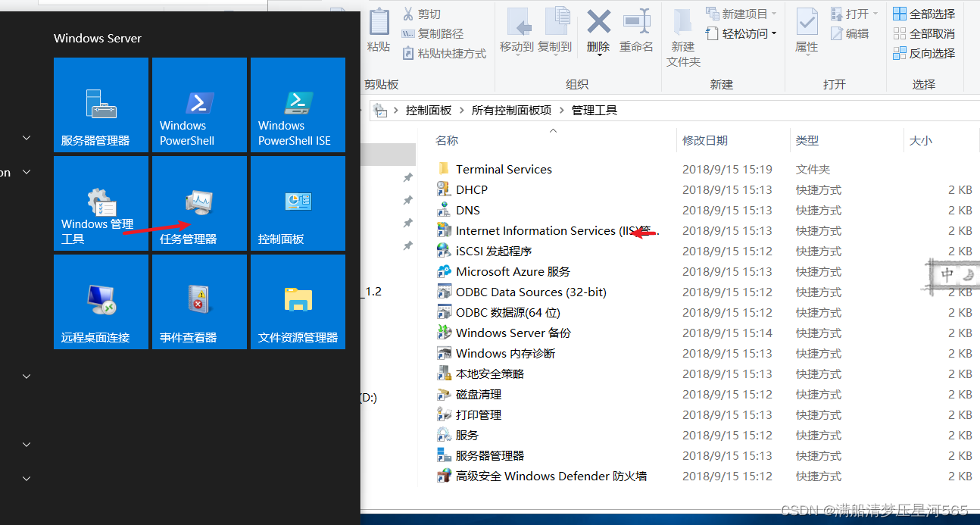This screenshot has height=525, width=980.
Task: Click the 属性 properties icon
Action: coord(807,23)
